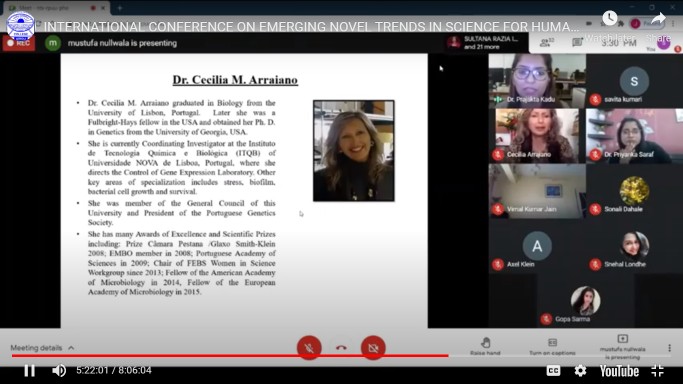
Task: Click the REC recording indicator
Action: point(19,43)
